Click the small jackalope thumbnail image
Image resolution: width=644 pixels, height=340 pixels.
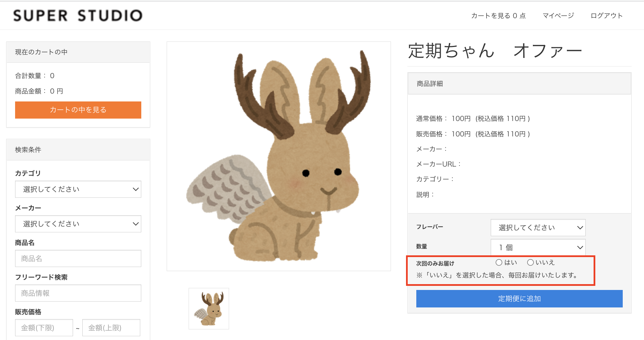pos(209,308)
